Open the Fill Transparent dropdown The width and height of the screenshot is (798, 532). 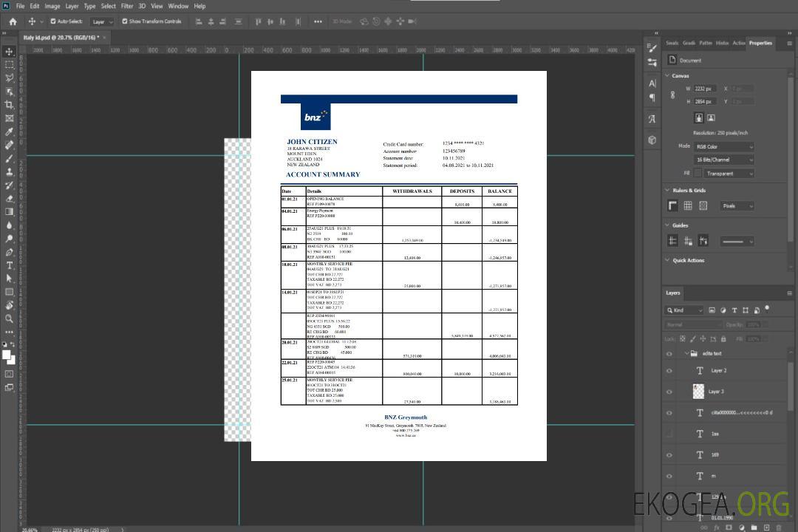[x=729, y=174]
